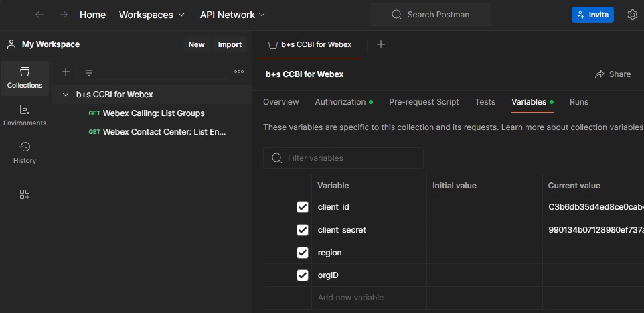Select the b+s CCBI for Webex open tab
The height and width of the screenshot is (313, 644).
coord(310,44)
